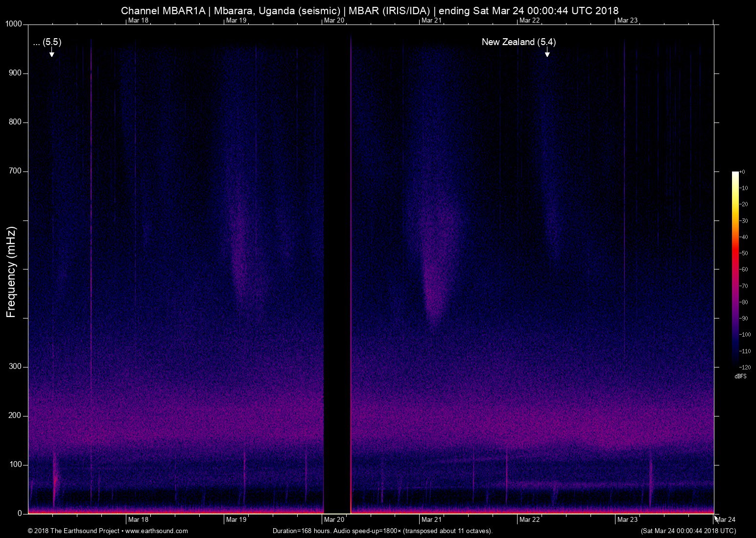
Task: Click the footer timestamp Sat Mar 24 00:00:44 2018 UTC
Action: 688,531
